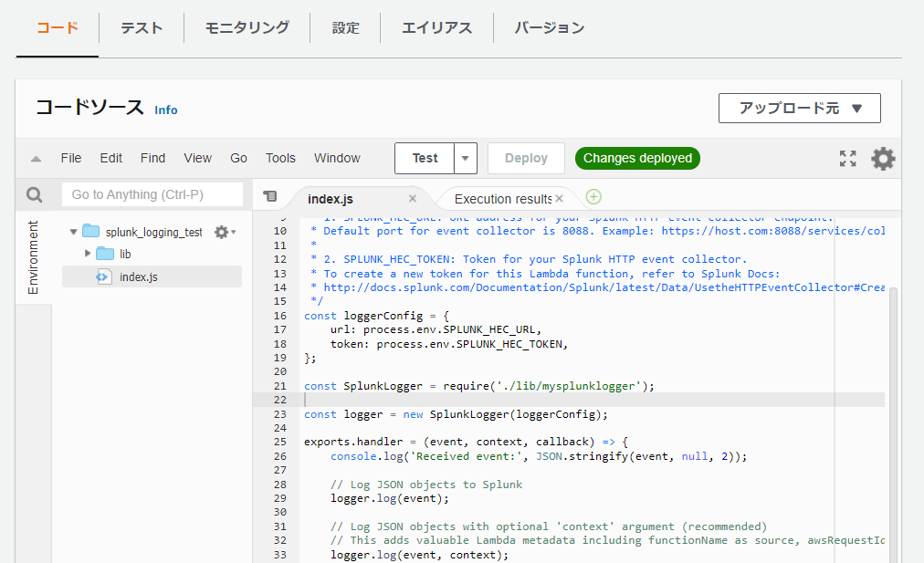The height and width of the screenshot is (563, 924).
Task: Open the splunk_logging_test folder gear menu
Action: [x=225, y=232]
